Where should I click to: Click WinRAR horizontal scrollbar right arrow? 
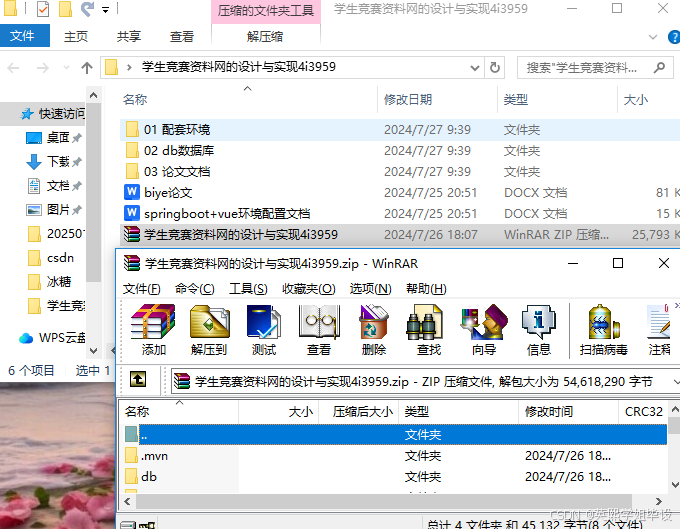(658, 502)
